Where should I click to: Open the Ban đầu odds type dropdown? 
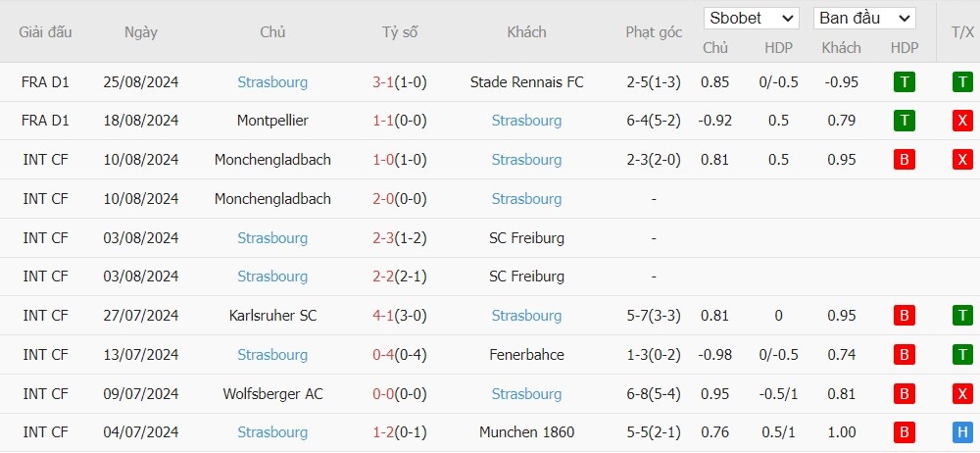click(864, 19)
